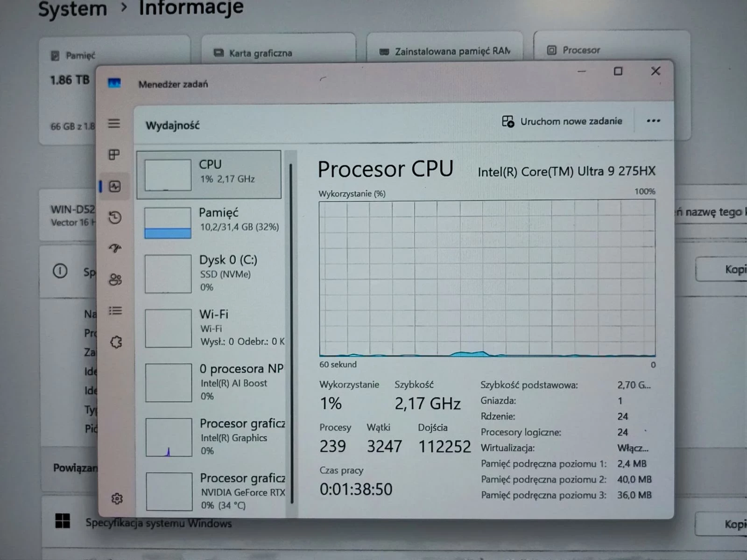Click Uruchom nowe zadanie button
747x560 pixels.
point(562,121)
